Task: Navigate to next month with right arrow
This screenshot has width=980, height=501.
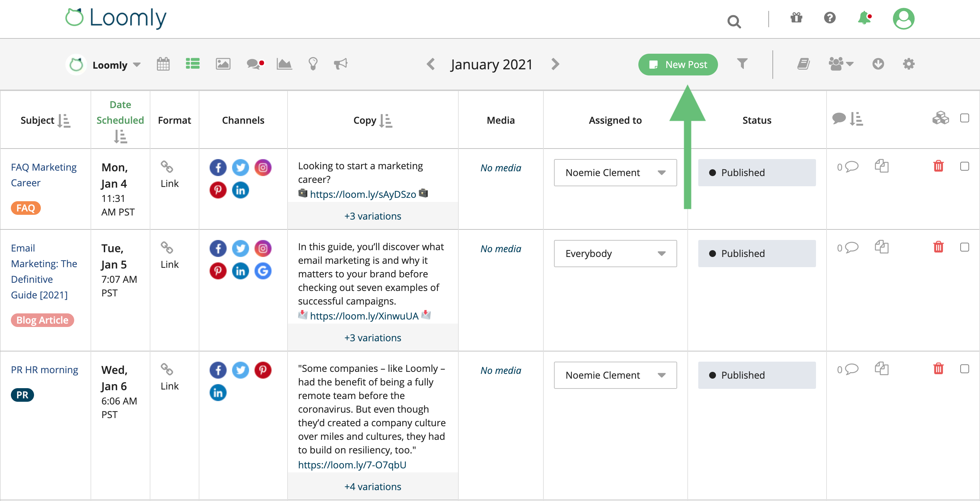Action: click(x=555, y=64)
